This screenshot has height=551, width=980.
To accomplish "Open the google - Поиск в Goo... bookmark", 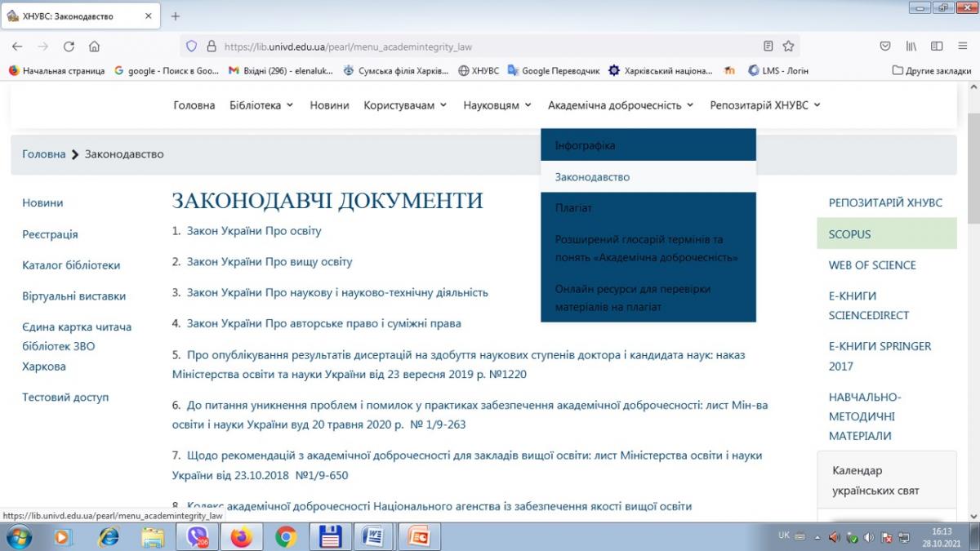I will [x=167, y=71].
